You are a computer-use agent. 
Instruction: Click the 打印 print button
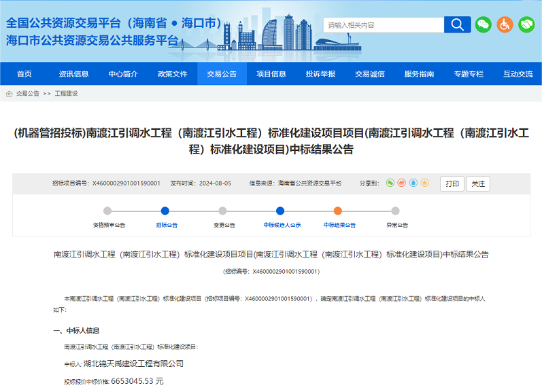click(x=452, y=183)
